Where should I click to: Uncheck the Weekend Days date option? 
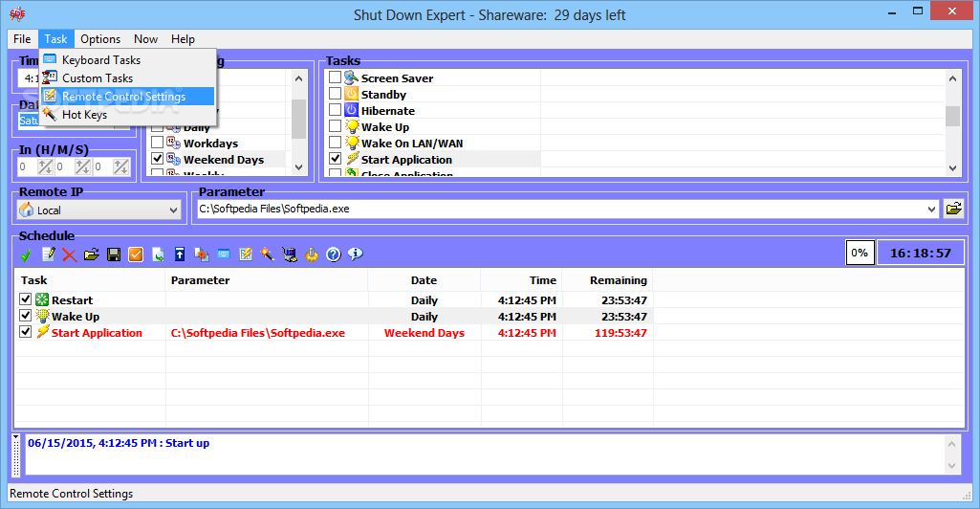click(x=158, y=159)
